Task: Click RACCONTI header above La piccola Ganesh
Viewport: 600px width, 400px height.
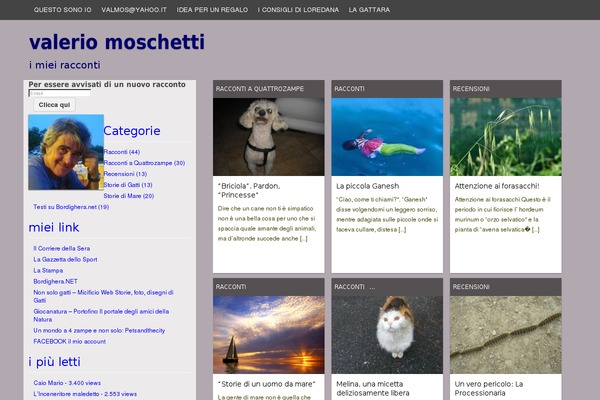Action: [x=349, y=89]
